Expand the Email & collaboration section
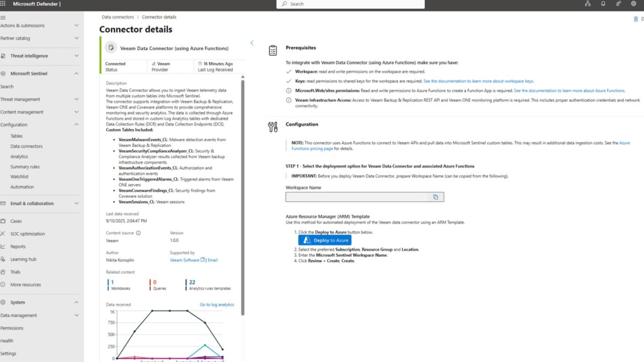The height and width of the screenshot is (362, 644). (x=77, y=204)
